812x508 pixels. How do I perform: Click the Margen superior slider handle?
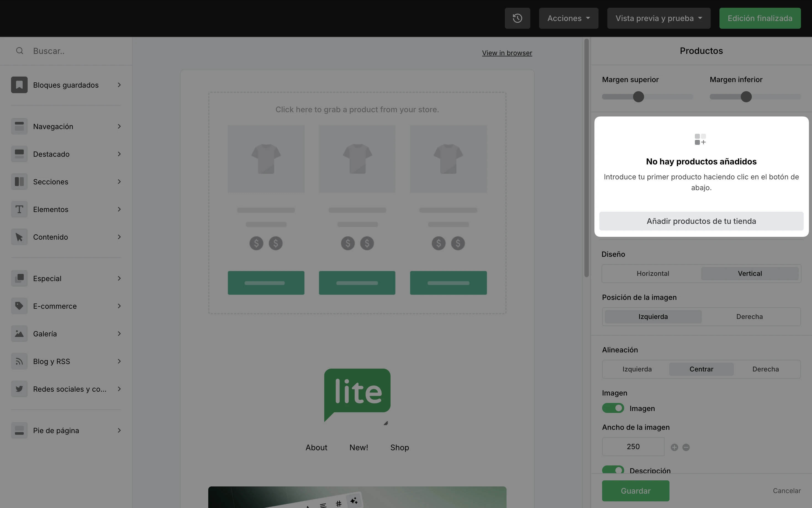[x=639, y=97]
